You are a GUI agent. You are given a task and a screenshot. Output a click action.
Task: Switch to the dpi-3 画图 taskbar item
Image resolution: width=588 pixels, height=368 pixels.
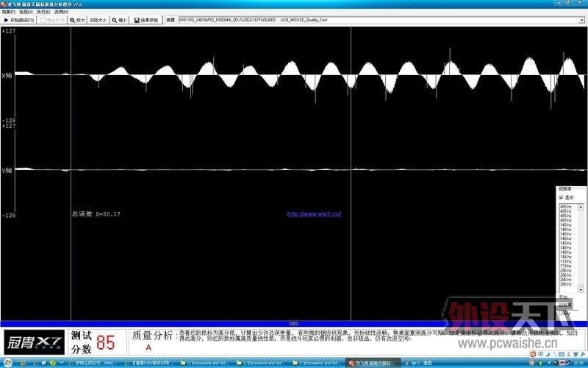point(421,363)
